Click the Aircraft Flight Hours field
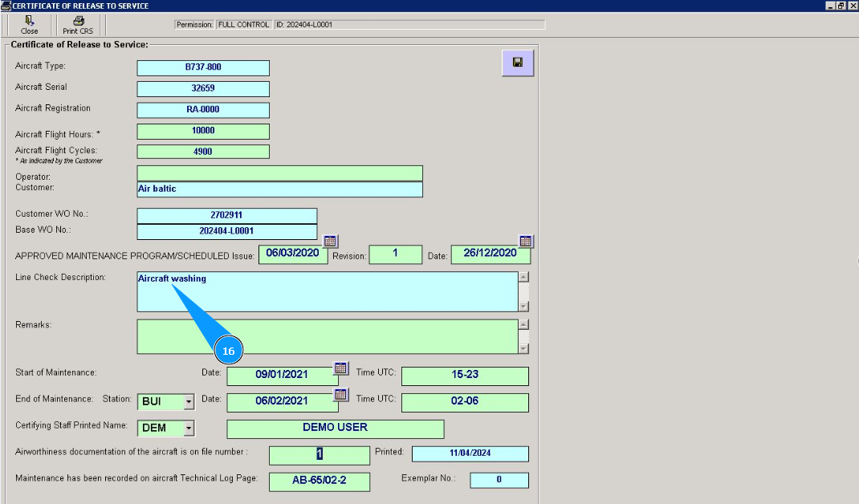Viewport: 859px width, 504px height. tap(203, 131)
